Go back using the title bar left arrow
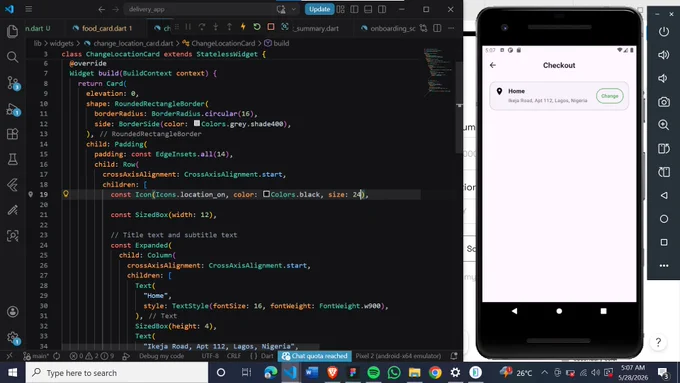 coord(101,9)
